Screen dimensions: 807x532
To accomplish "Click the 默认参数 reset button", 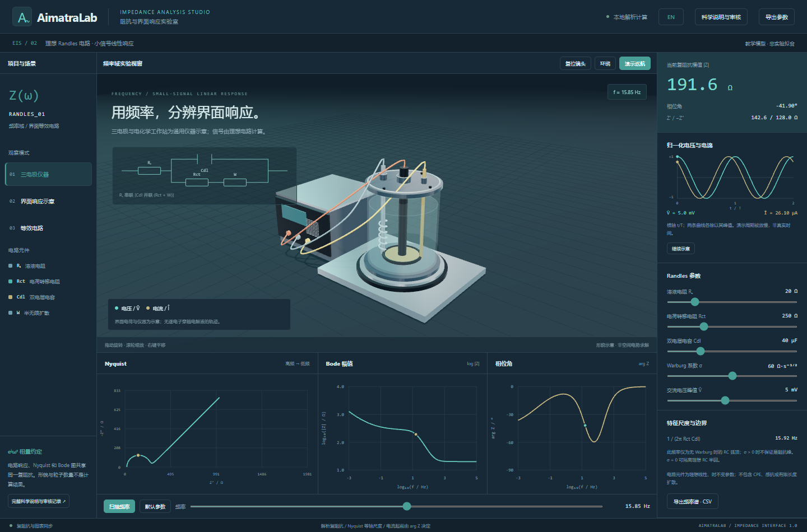I will tap(155, 506).
